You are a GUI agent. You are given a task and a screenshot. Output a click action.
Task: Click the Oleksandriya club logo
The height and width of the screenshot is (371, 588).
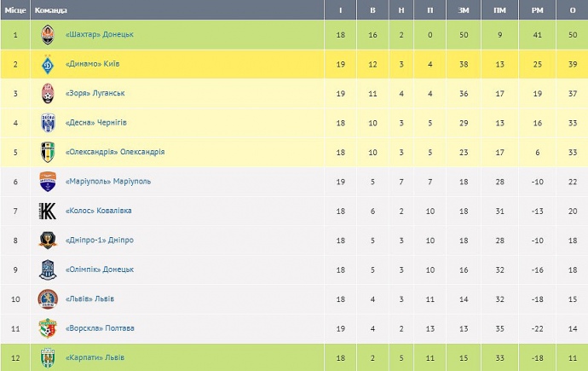[48, 153]
